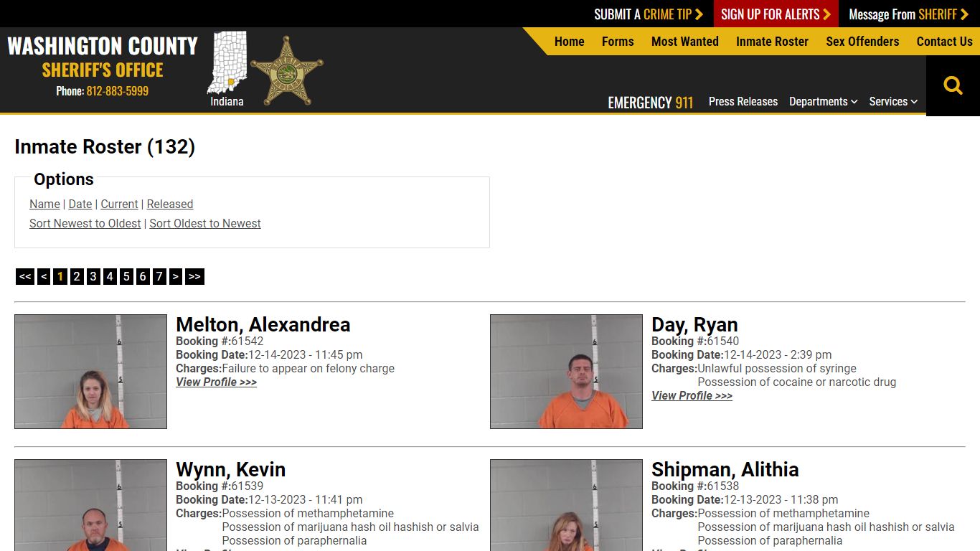Open the Forms menu item
This screenshot has height=551, width=980.
click(x=618, y=42)
